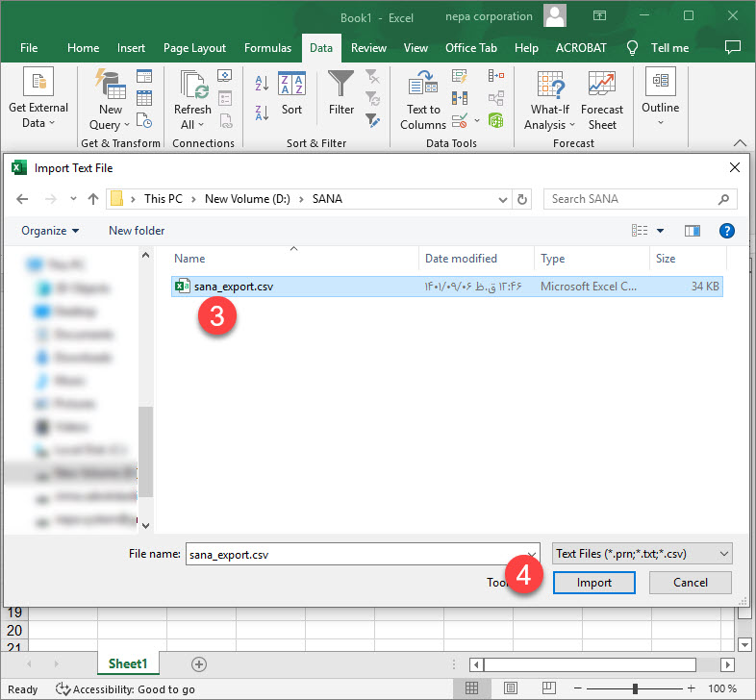The height and width of the screenshot is (700, 756).
Task: Open the File tab
Action: 29,48
